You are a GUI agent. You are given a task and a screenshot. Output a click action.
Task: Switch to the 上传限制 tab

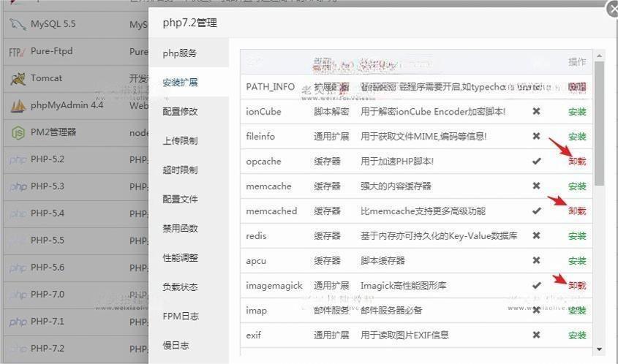pyautogui.click(x=189, y=140)
